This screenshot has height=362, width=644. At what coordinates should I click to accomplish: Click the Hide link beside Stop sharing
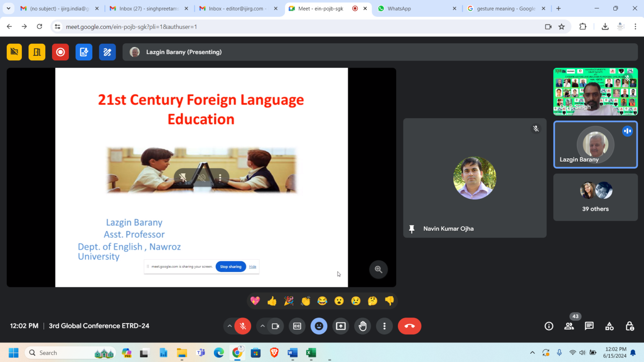(x=252, y=266)
